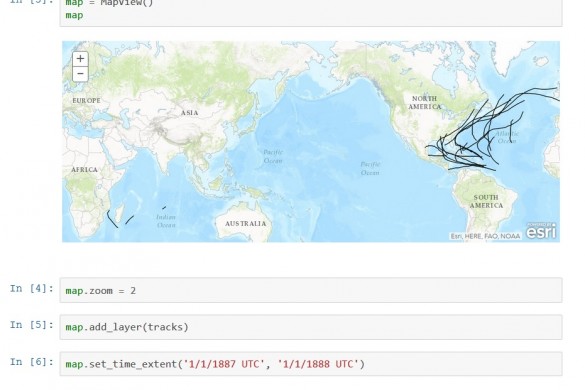Viewport: 585px width, 390px height.
Task: Click the AFRICA label on the map
Action: (84, 170)
